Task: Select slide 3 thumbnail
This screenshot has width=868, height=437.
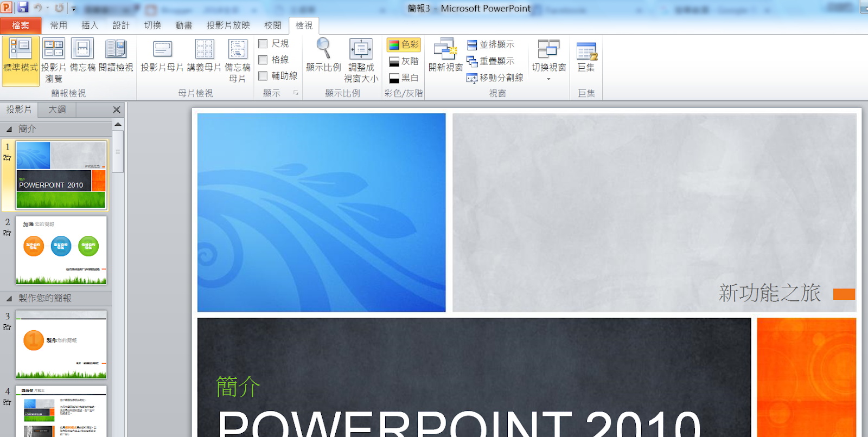Action: pyautogui.click(x=61, y=345)
